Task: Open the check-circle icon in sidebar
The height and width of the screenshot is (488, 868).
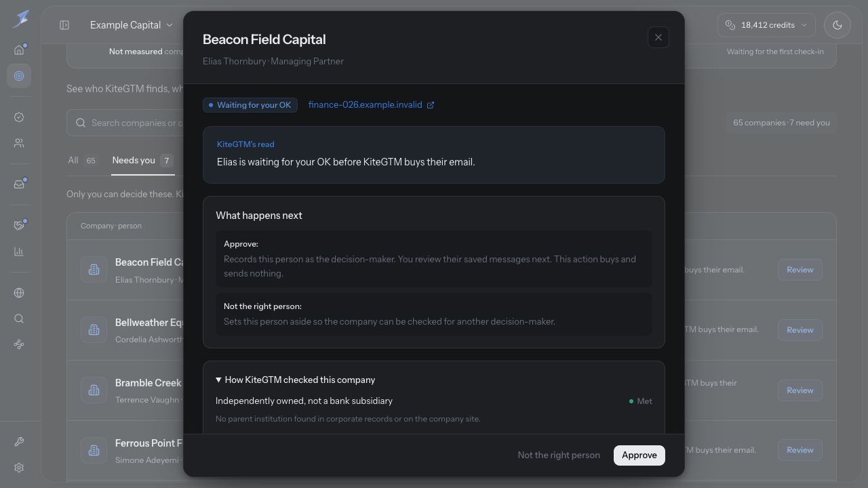Action: 19,117
